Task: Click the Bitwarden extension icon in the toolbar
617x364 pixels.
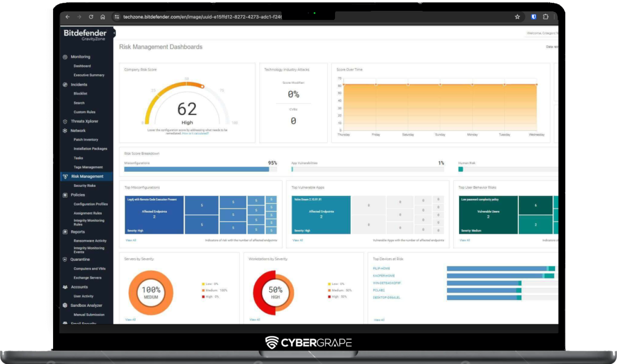Action: (533, 17)
